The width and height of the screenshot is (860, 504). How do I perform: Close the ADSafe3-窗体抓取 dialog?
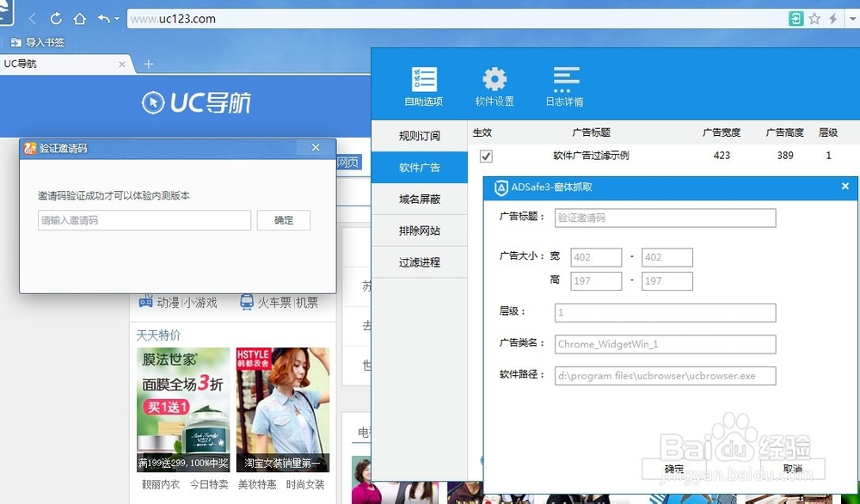845,187
